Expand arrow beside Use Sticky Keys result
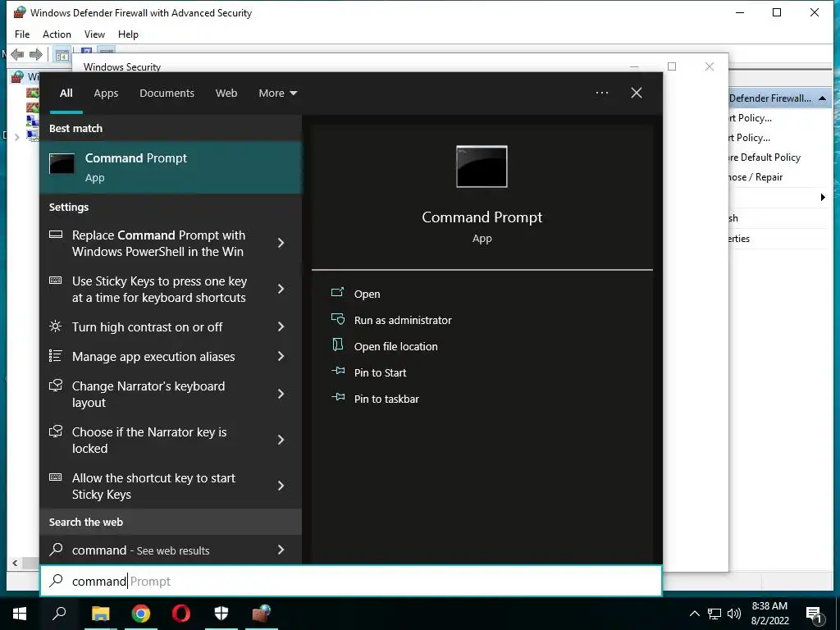 (281, 290)
